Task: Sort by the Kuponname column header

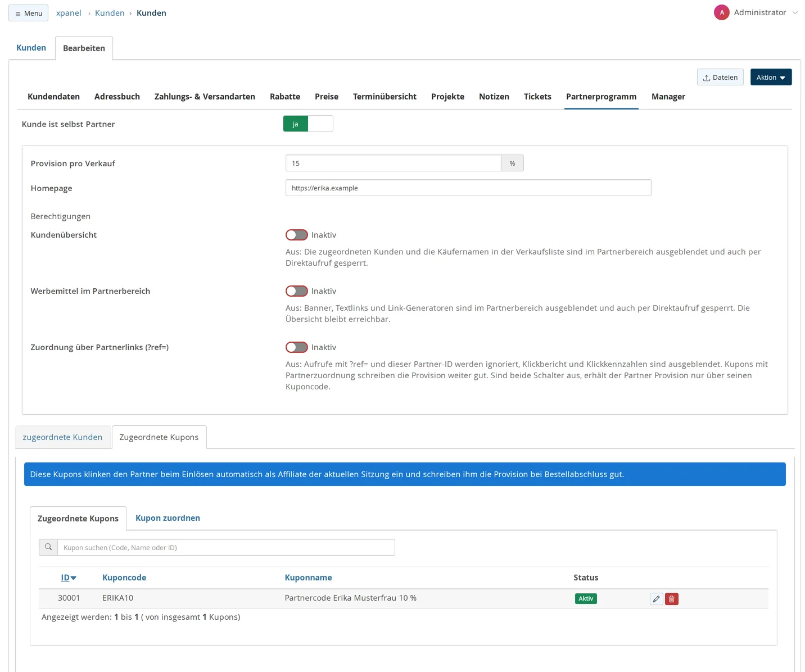Action: click(308, 578)
